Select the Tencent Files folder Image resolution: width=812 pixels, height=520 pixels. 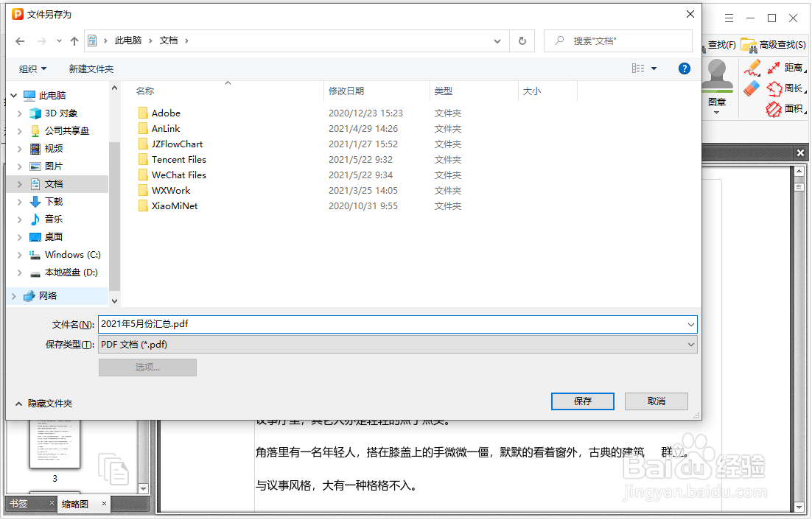point(178,159)
